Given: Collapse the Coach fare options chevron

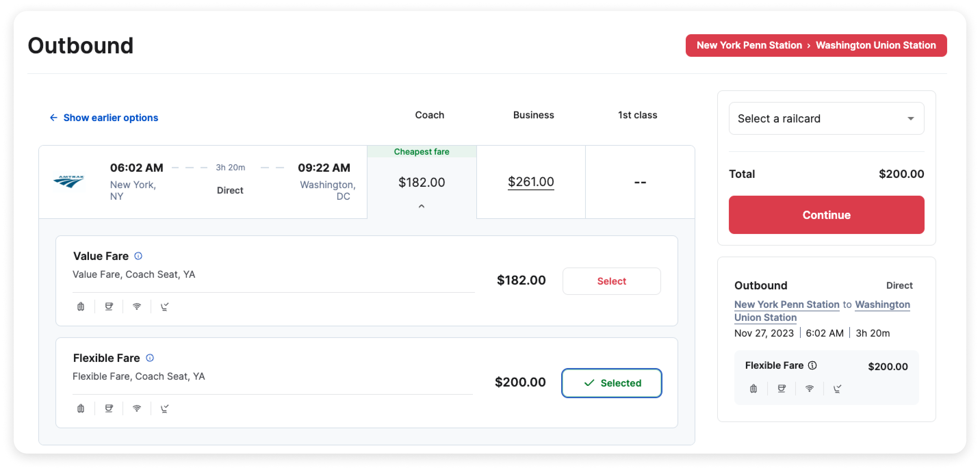Looking at the screenshot, I should click(x=421, y=206).
